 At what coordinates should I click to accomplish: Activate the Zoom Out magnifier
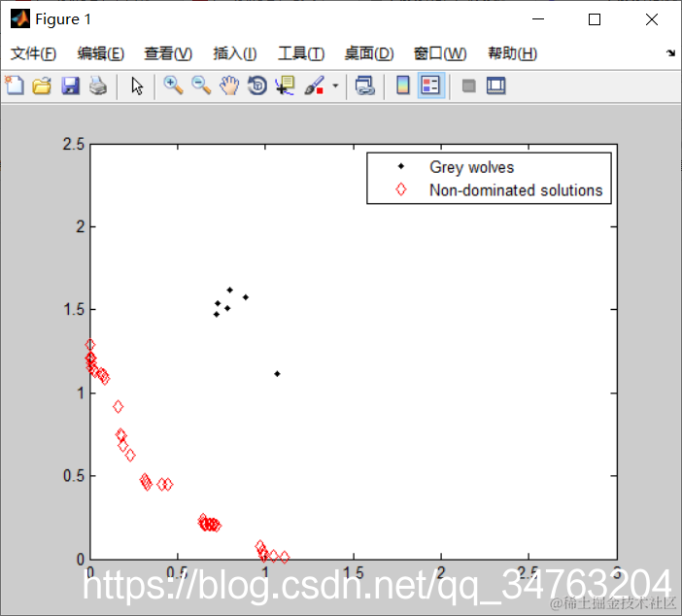point(201,86)
